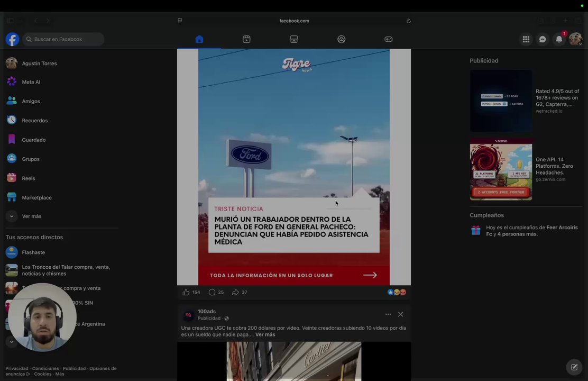Open the Groups/profile circle tab icon
Viewport: 588px width, 381px height.
(341, 39)
